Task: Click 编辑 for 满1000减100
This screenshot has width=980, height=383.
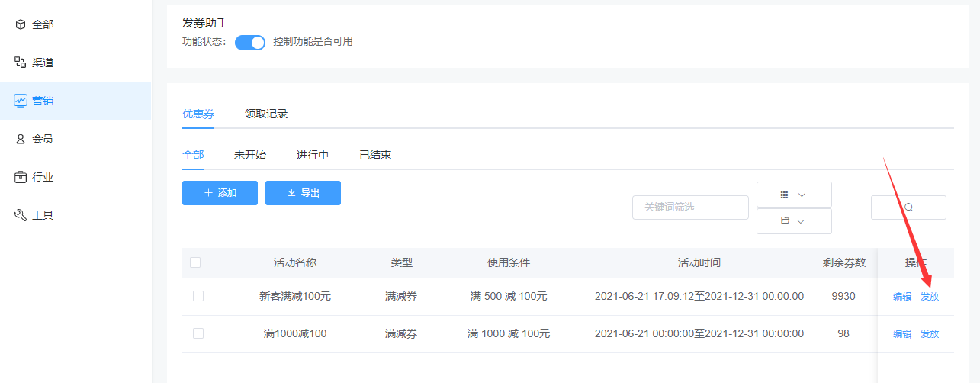Action: click(x=902, y=334)
